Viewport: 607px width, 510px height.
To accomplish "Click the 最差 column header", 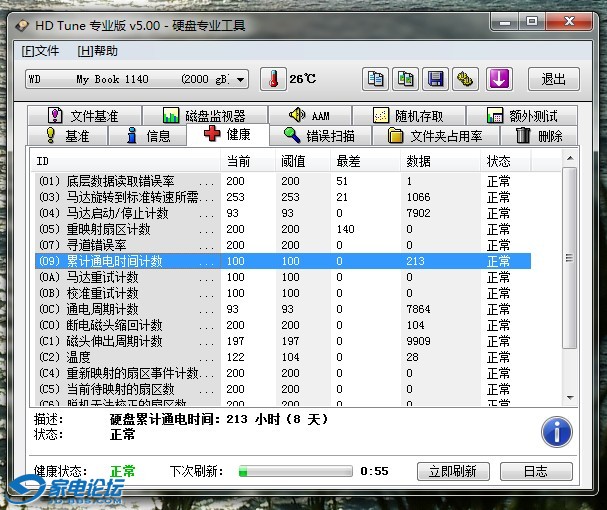I will coord(365,161).
